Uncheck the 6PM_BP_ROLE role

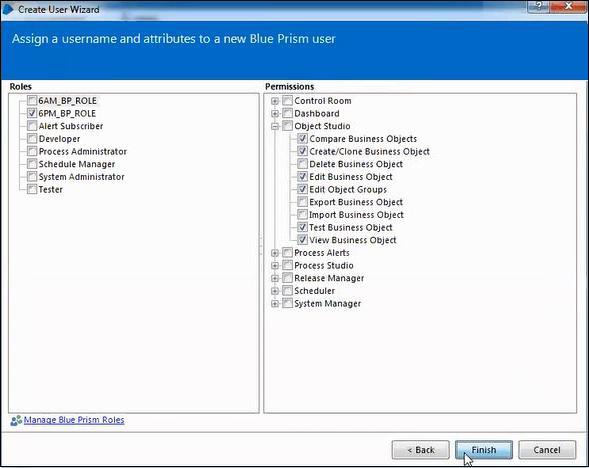(32, 113)
